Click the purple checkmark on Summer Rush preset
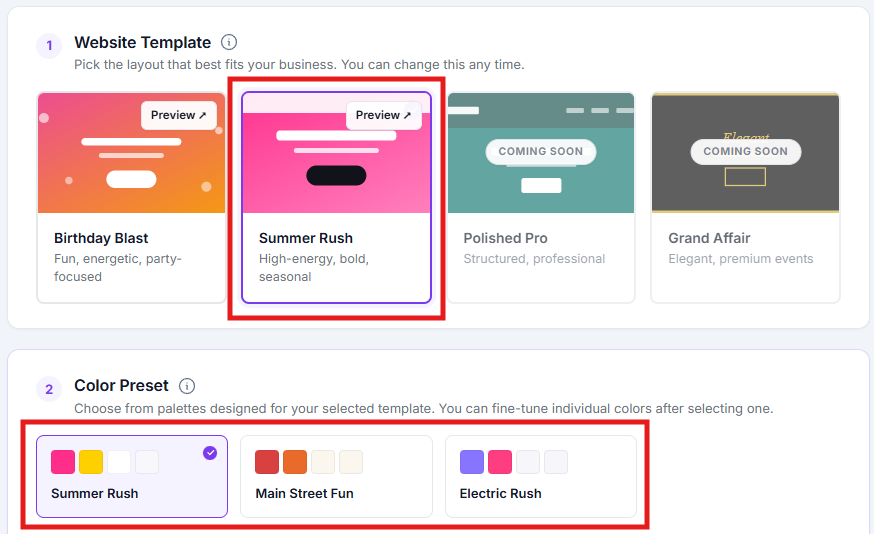The image size is (874, 534). tap(210, 453)
